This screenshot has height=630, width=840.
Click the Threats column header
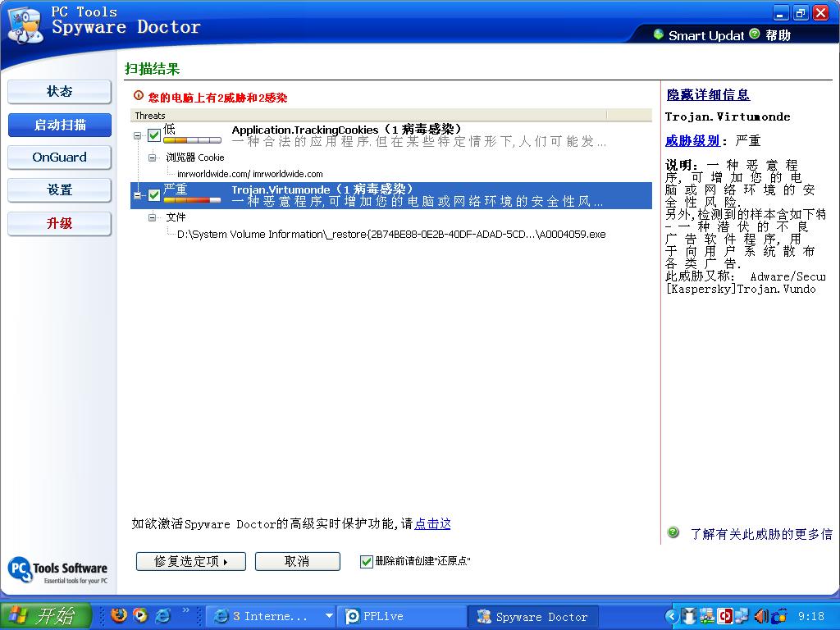click(x=368, y=115)
